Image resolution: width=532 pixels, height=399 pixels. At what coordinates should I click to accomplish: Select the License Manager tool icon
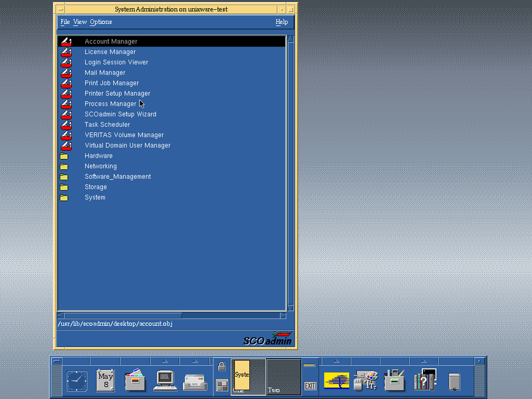[x=66, y=52]
